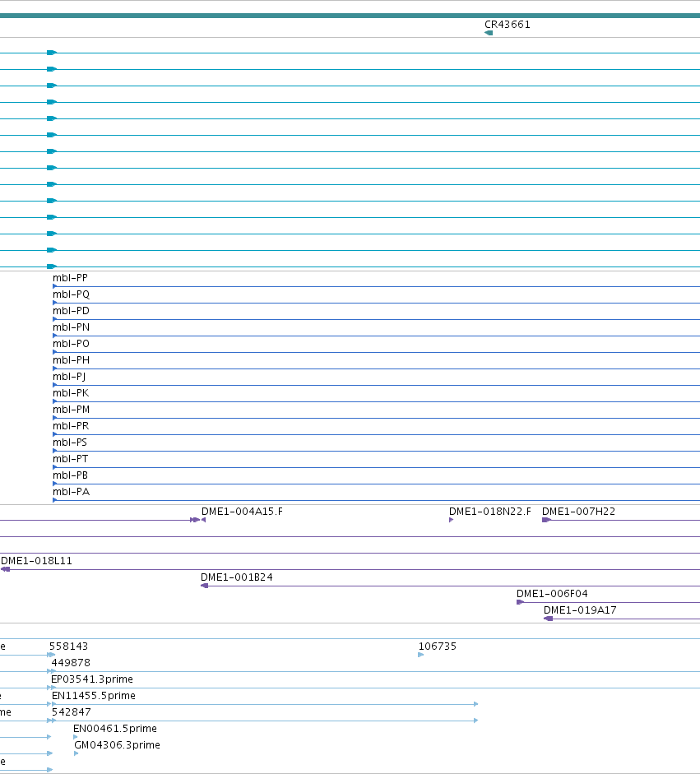700x774 pixels.
Task: Click the 106735 feature label
Action: (438, 647)
